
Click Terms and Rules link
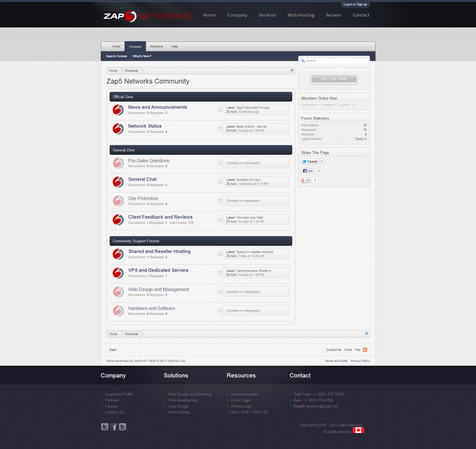click(x=336, y=361)
